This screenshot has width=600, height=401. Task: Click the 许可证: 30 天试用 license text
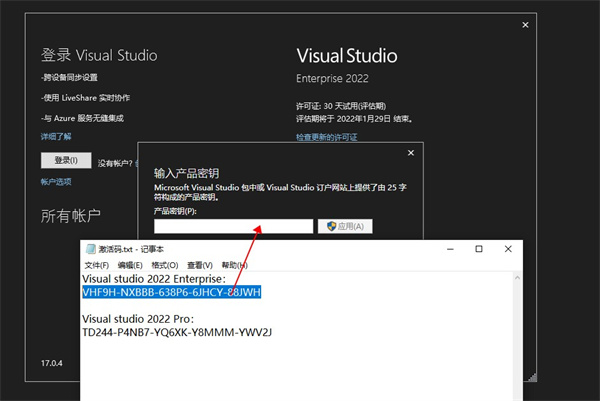(x=341, y=106)
